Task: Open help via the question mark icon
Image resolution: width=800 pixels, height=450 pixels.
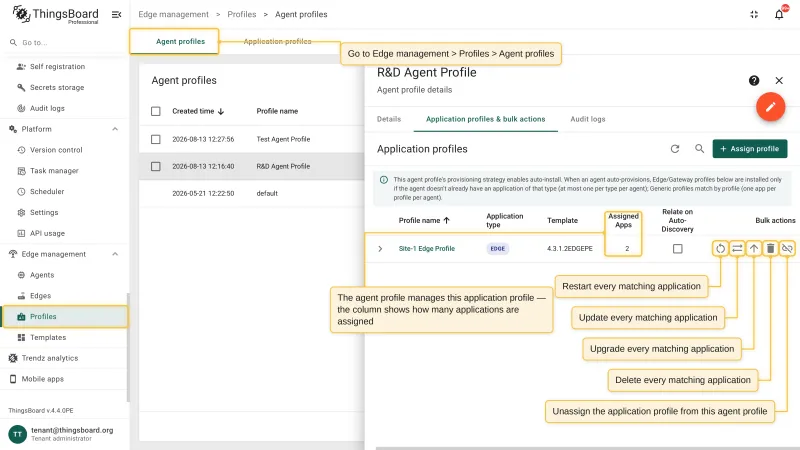Action: pos(754,81)
